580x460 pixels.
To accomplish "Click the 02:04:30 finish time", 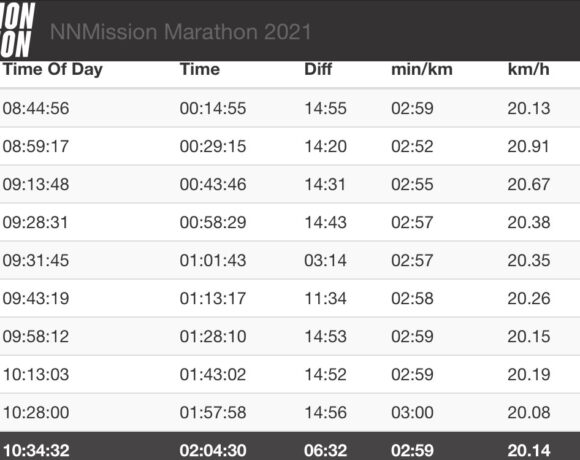I will click(213, 451).
